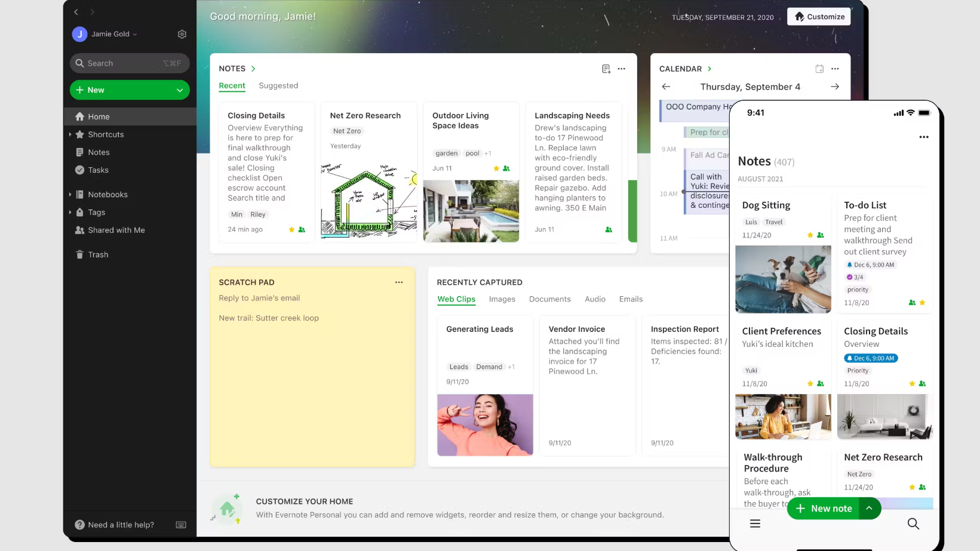This screenshot has height=551, width=980.
Task: Expand the Tags section in sidebar
Action: point(70,213)
